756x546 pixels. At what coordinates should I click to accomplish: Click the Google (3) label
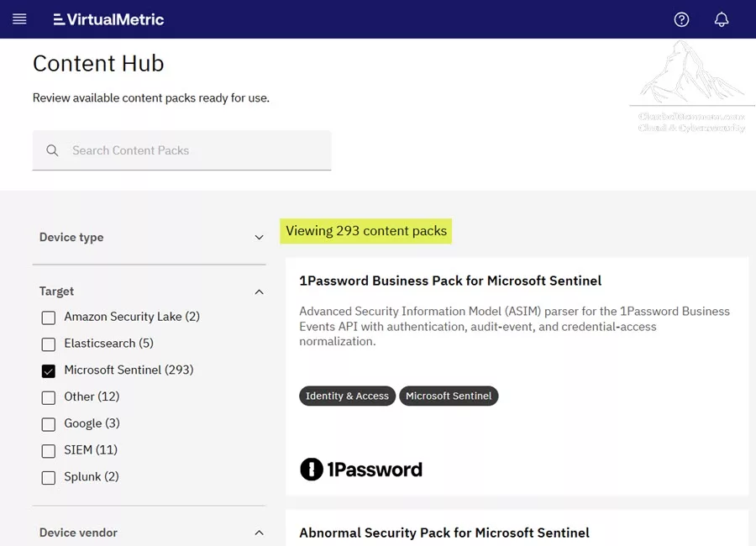click(92, 423)
